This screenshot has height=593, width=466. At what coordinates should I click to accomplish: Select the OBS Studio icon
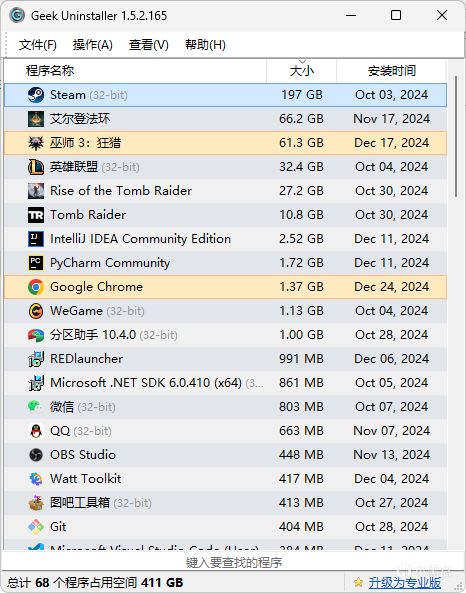tap(36, 455)
